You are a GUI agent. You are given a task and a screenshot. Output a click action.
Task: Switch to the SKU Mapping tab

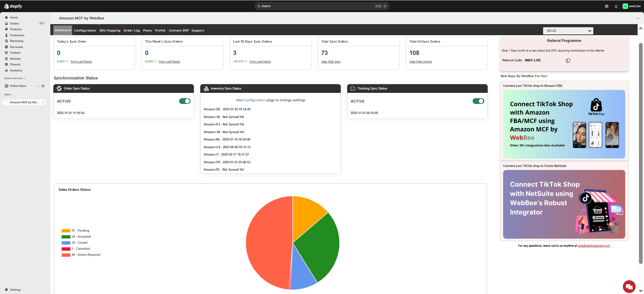pyautogui.click(x=110, y=31)
